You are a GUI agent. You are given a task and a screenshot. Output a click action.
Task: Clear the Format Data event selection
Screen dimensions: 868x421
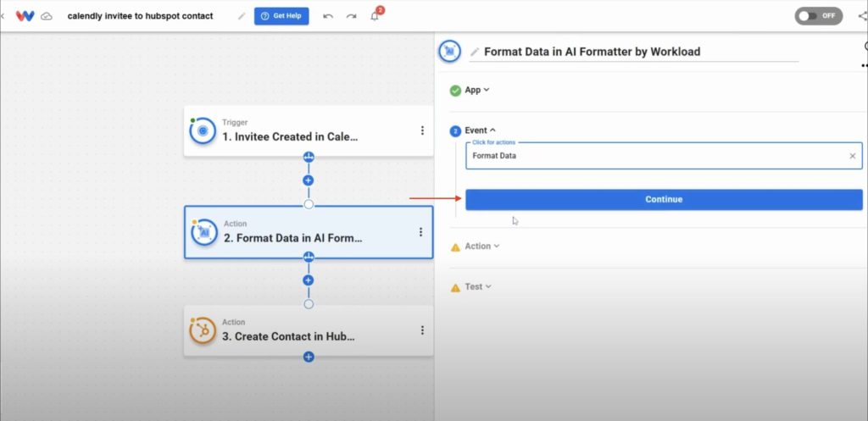pyautogui.click(x=853, y=156)
